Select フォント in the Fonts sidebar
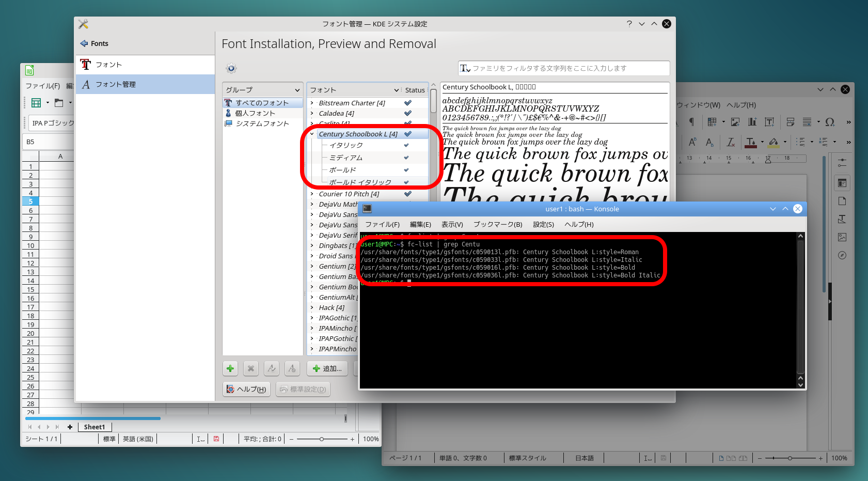The width and height of the screenshot is (868, 481). click(x=108, y=65)
